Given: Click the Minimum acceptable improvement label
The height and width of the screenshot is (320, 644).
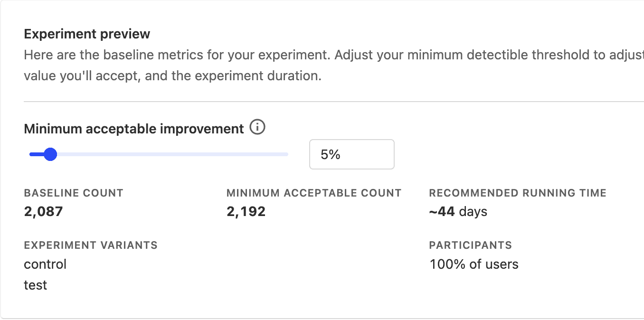Looking at the screenshot, I should click(x=133, y=129).
